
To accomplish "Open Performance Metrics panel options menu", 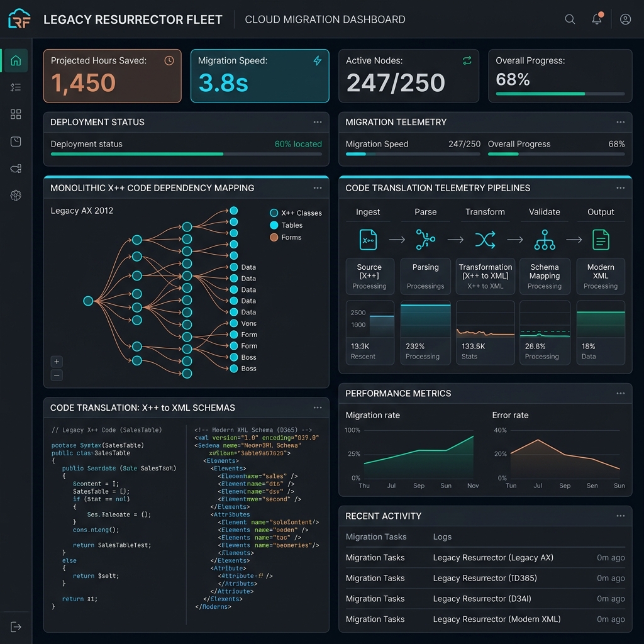I will [620, 393].
